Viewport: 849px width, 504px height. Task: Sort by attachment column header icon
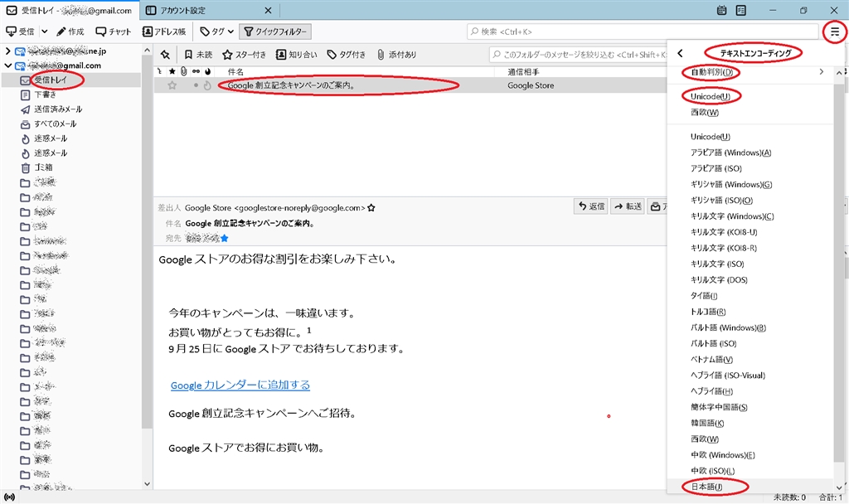pos(184,71)
